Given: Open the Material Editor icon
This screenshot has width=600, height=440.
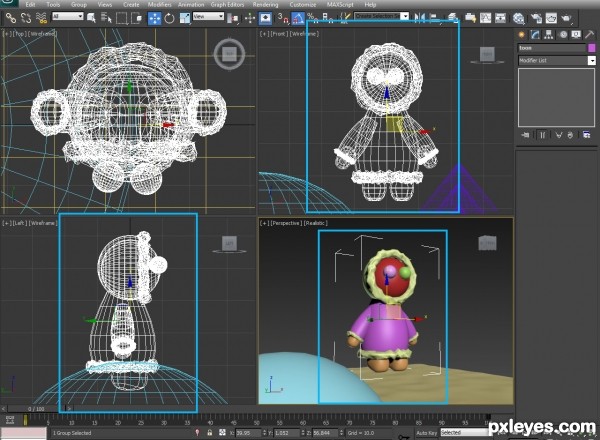Looking at the screenshot, I should point(518,18).
